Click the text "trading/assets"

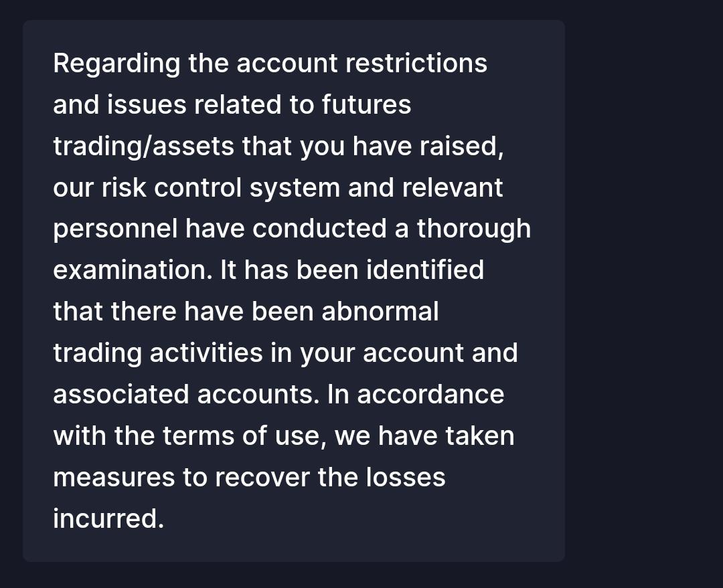[144, 146]
